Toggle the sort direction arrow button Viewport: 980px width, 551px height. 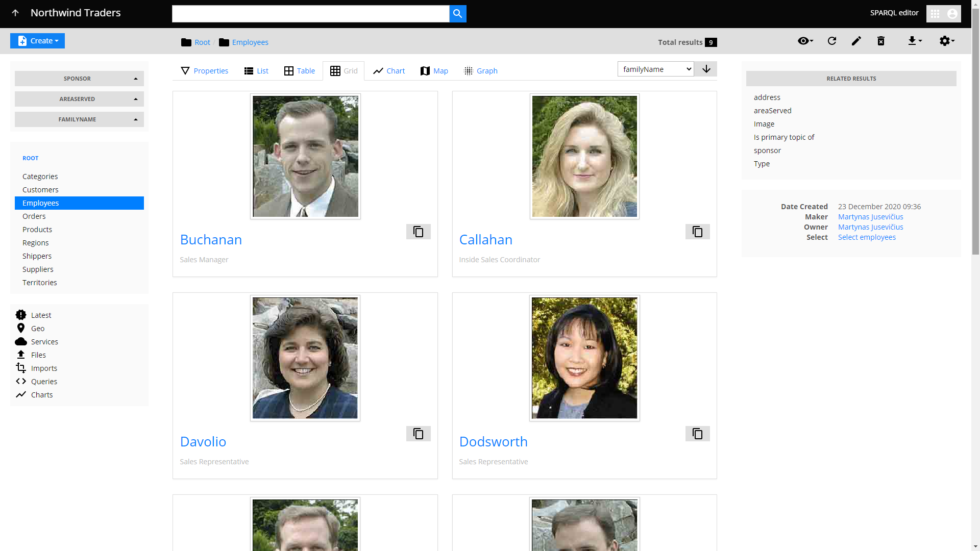point(706,69)
